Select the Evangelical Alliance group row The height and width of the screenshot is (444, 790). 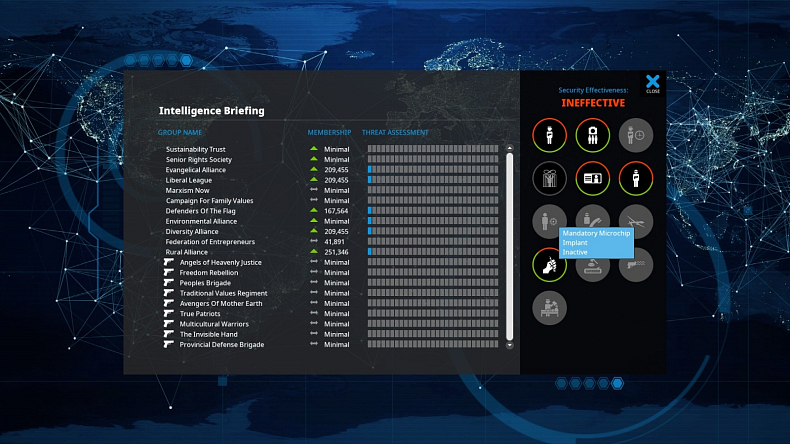196,170
